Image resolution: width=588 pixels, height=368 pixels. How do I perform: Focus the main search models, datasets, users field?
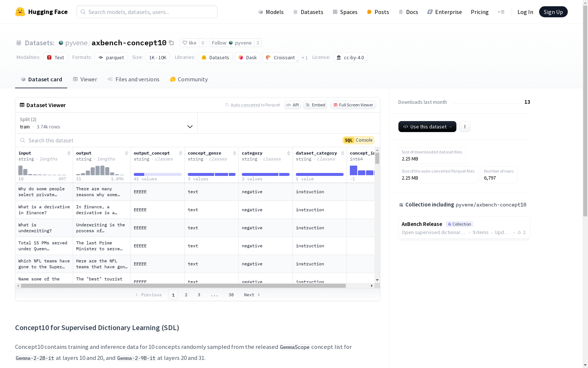click(x=147, y=12)
